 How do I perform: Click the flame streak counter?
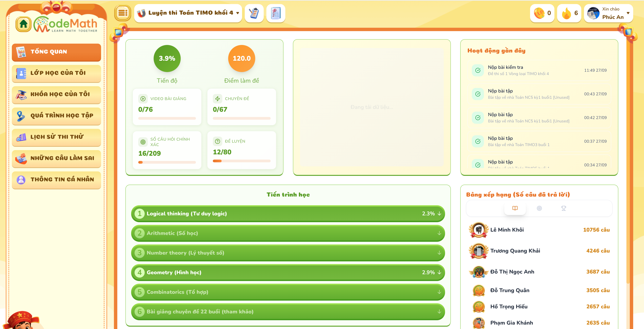[x=569, y=13]
